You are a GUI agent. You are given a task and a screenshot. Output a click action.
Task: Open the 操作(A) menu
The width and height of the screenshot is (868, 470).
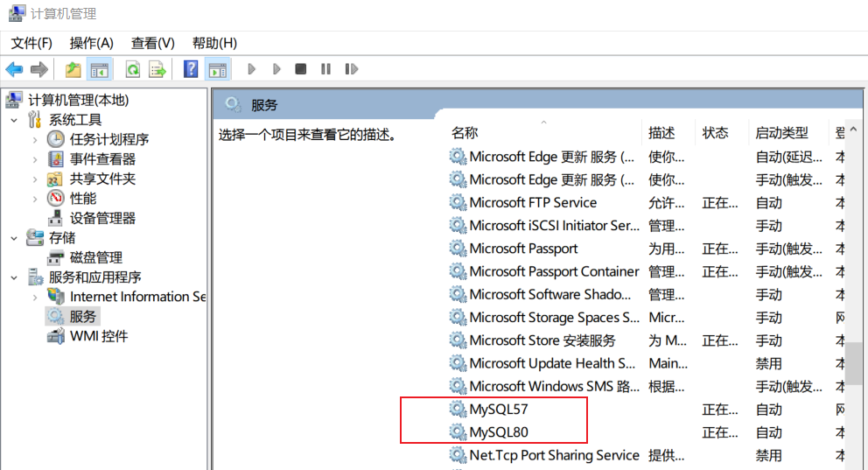point(91,43)
